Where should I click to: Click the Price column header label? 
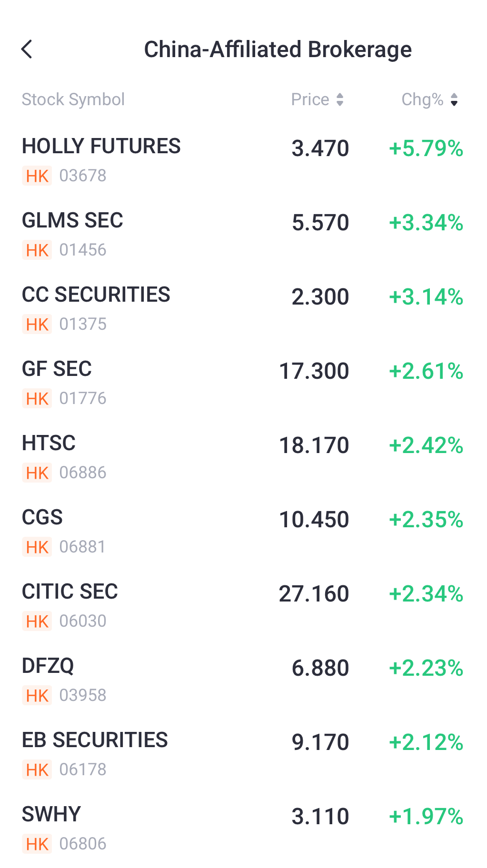310,99
